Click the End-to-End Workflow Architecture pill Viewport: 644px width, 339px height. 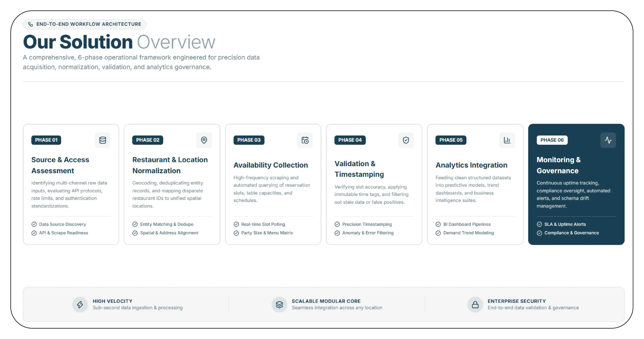tap(84, 24)
